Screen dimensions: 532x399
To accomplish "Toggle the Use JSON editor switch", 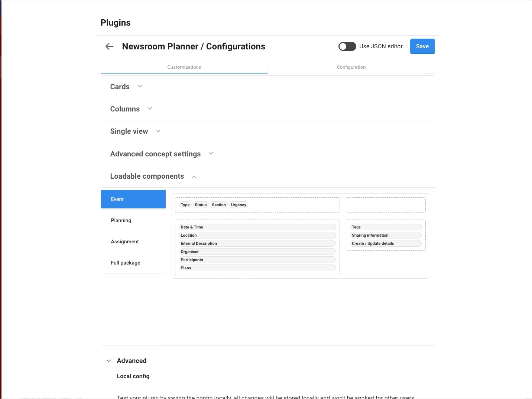I will pyautogui.click(x=347, y=46).
